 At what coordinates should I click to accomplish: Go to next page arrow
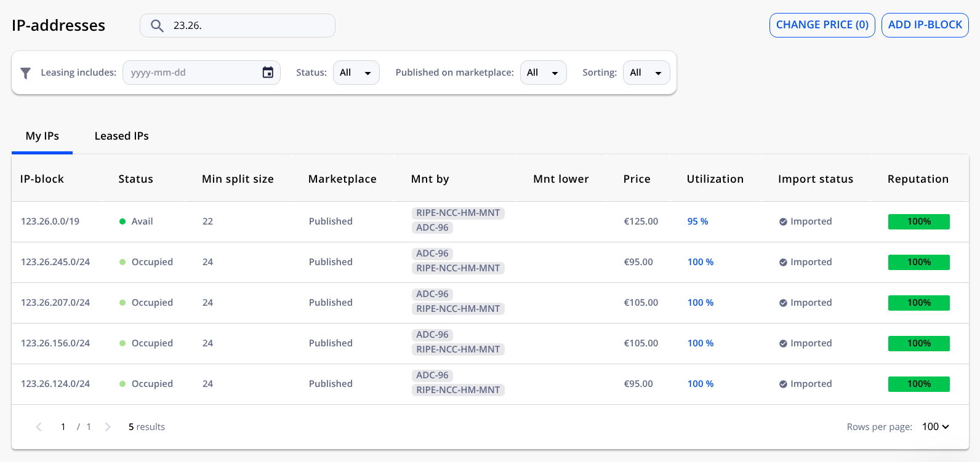click(x=108, y=427)
